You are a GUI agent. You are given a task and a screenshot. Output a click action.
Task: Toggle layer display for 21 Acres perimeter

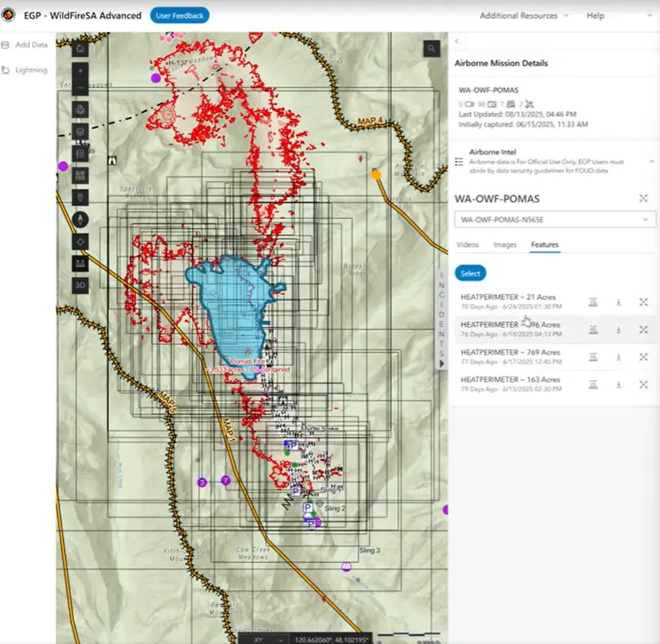coord(593,302)
